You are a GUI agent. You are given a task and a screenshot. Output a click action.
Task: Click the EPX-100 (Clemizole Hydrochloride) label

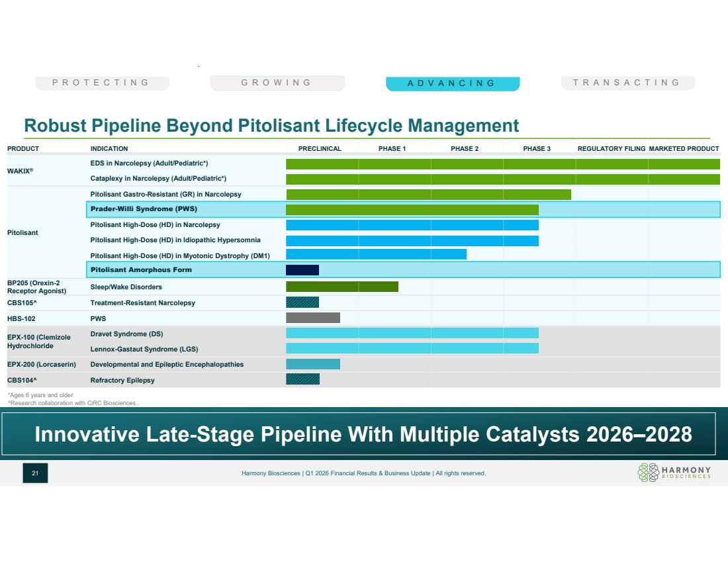coord(39,342)
